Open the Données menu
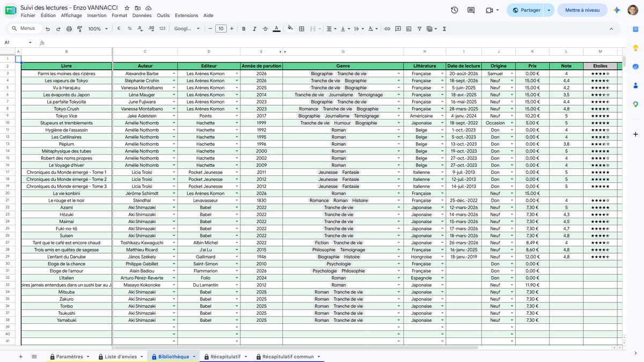Screen dimensions: 644x362 (x=142, y=16)
